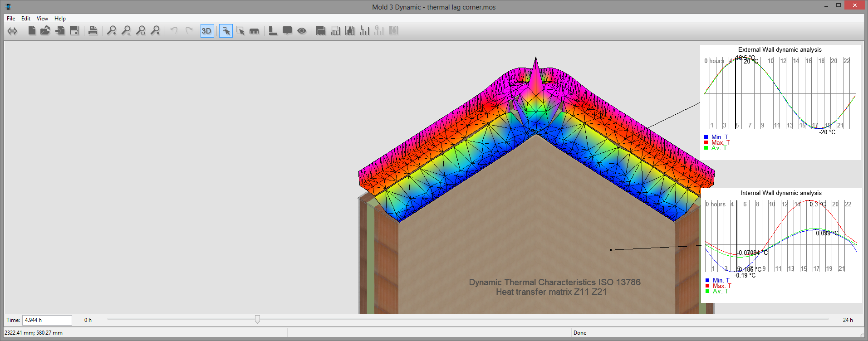
Task: Click the L bar chart icon
Action: [364, 31]
